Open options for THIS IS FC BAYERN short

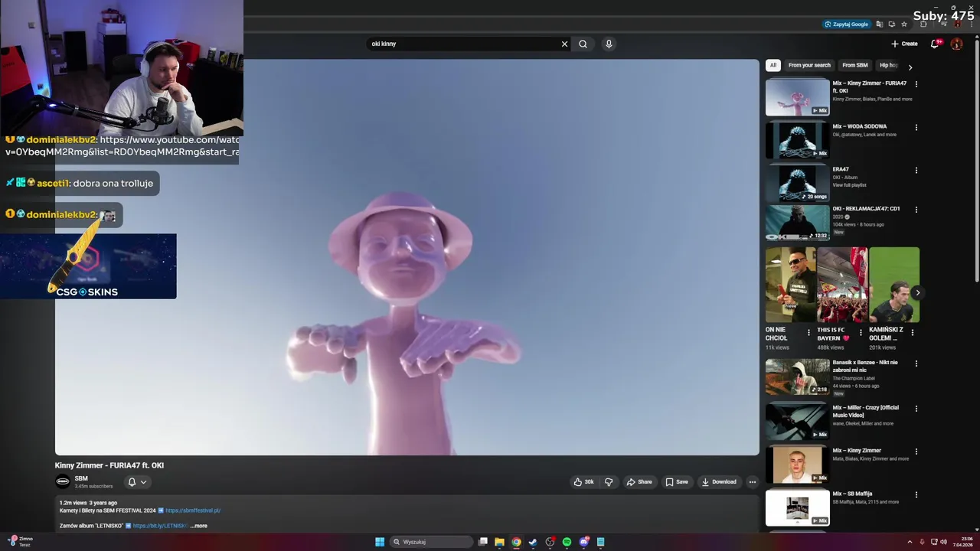[x=861, y=333]
